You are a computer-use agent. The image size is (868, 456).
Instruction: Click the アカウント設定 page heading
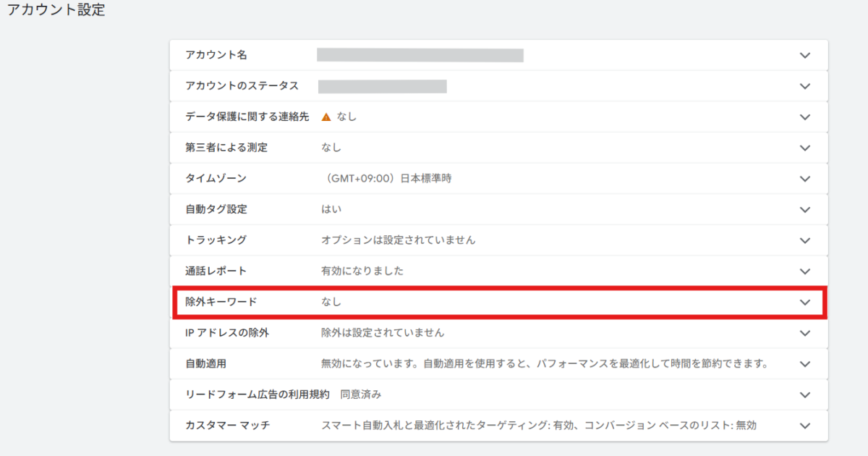coord(56,12)
